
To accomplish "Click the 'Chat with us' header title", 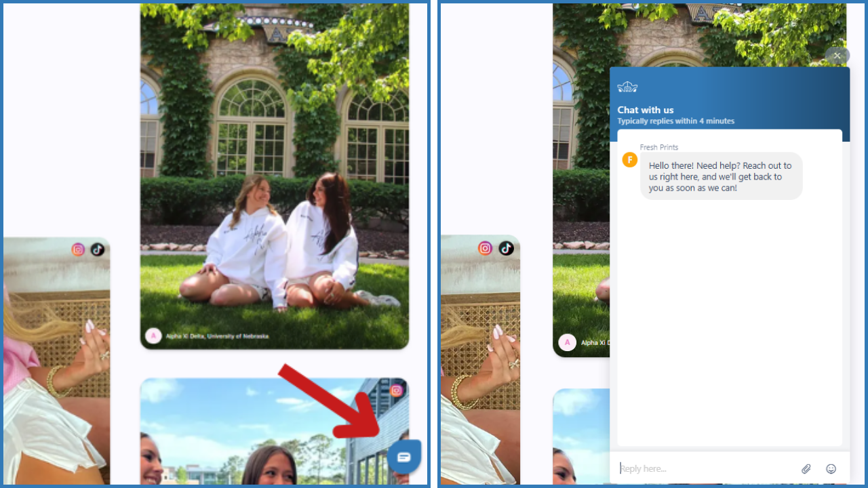I will (646, 110).
